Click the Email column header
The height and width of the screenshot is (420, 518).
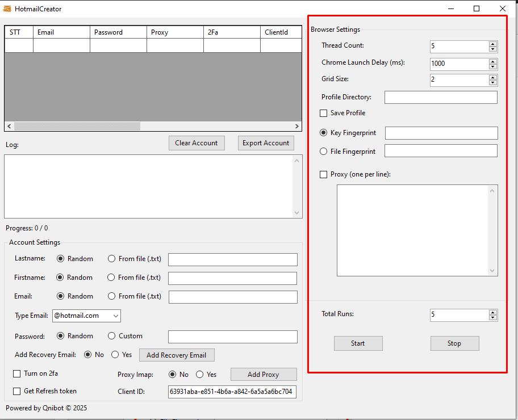tap(61, 32)
